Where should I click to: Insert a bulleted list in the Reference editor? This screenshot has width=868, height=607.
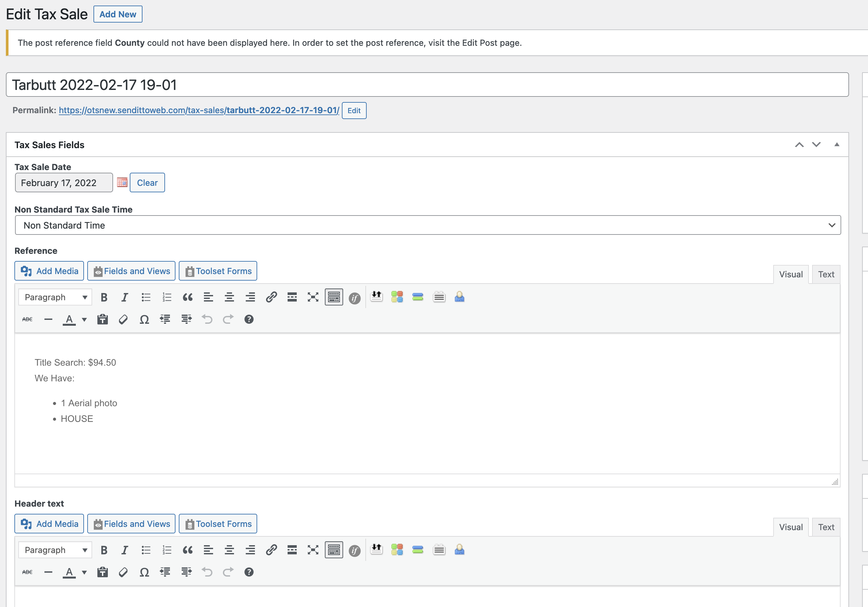pos(146,297)
